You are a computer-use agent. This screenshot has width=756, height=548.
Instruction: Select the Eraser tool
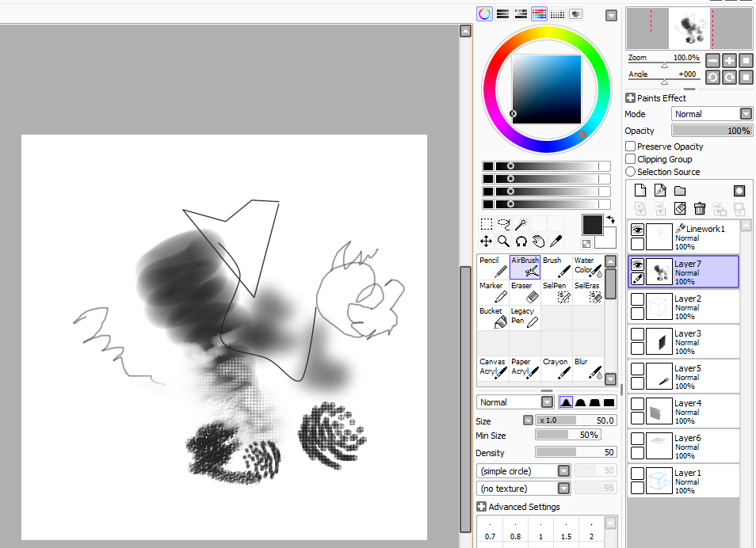click(x=525, y=292)
